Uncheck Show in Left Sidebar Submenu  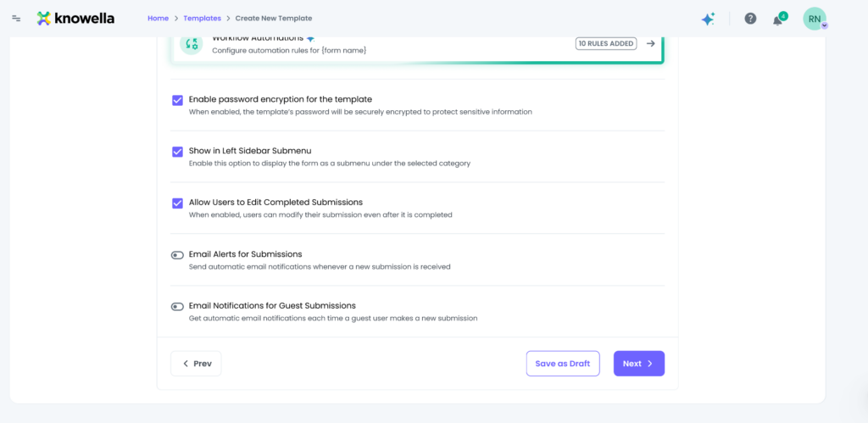(177, 152)
